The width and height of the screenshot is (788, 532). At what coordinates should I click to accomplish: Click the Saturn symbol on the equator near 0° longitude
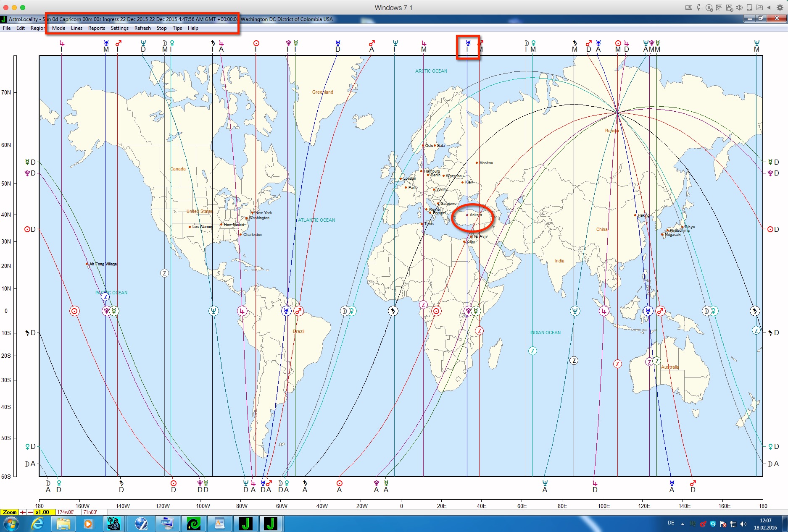393,311
